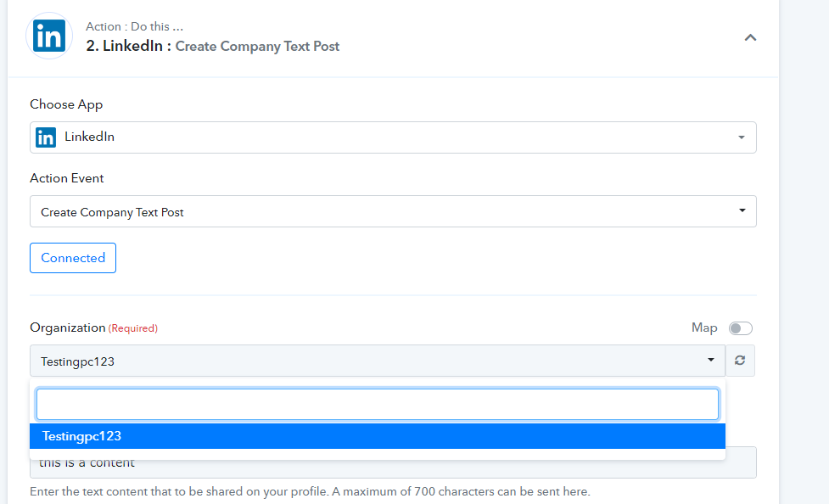Refresh the Organization list
The height and width of the screenshot is (504, 829).
740,361
